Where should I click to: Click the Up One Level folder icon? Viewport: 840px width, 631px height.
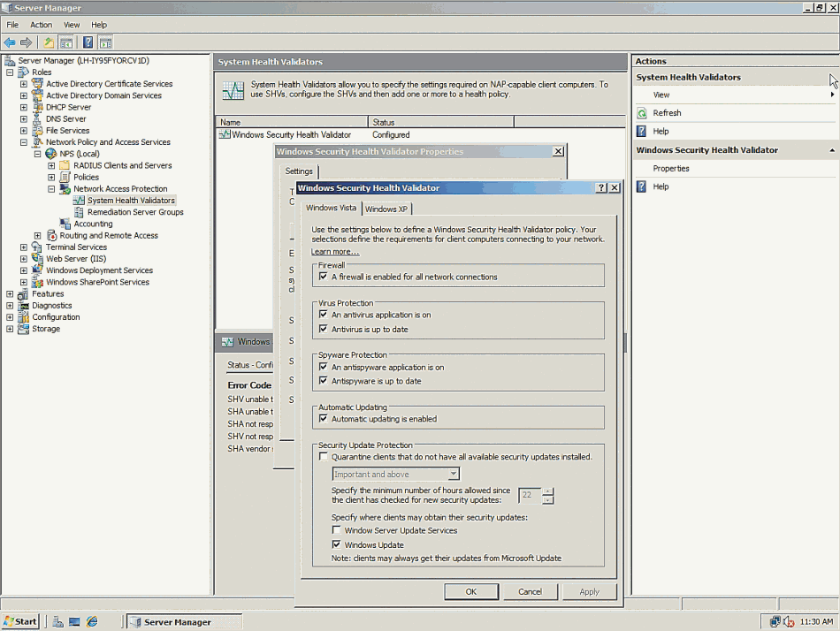point(49,42)
